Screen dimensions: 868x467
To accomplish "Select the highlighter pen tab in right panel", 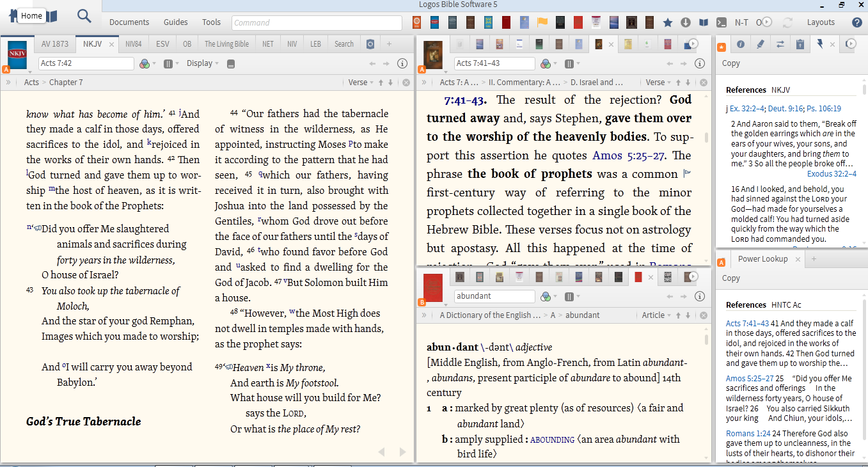I will [x=760, y=44].
